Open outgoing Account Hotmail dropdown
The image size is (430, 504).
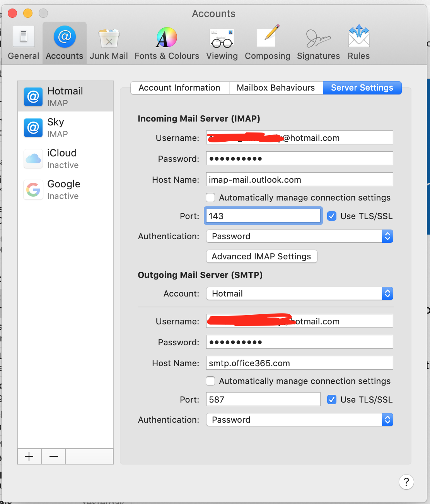click(x=300, y=293)
